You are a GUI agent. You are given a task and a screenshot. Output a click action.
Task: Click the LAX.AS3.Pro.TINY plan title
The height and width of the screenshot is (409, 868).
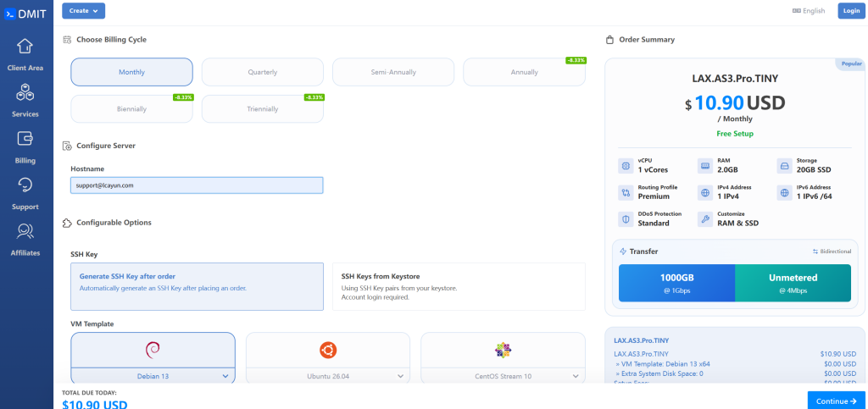735,79
